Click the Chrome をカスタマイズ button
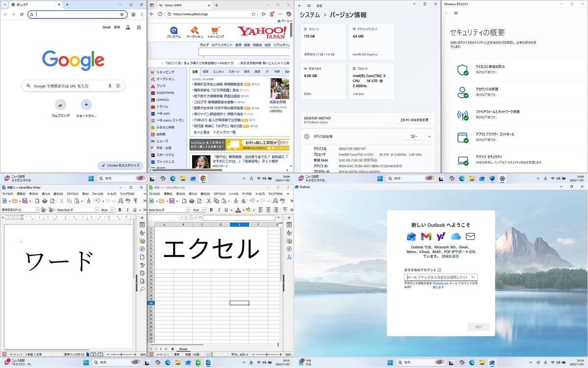 pos(121,165)
